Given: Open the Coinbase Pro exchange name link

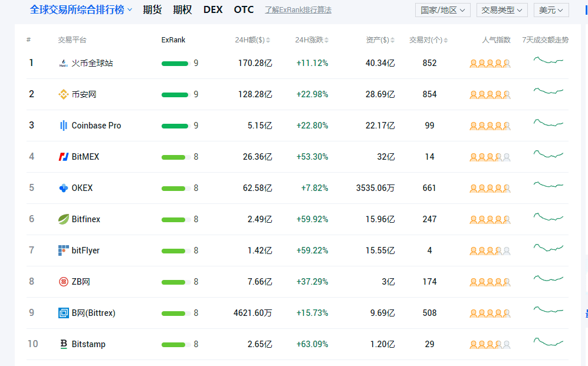Looking at the screenshot, I should tap(96, 126).
